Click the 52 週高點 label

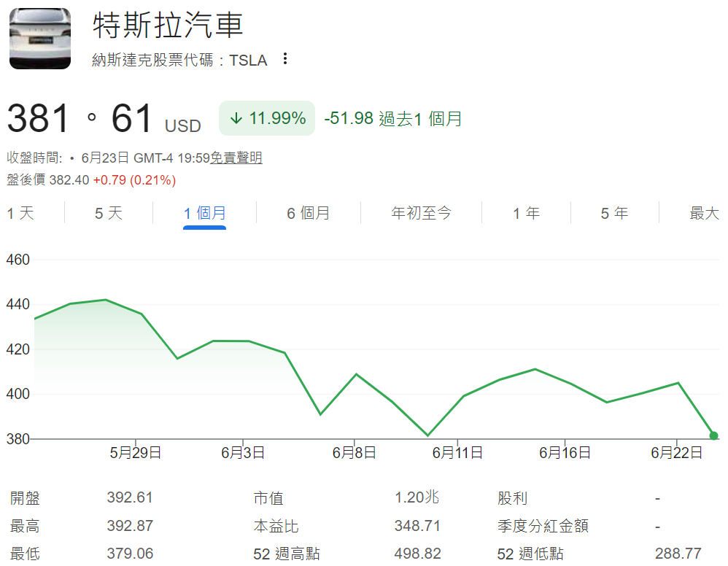point(287,554)
